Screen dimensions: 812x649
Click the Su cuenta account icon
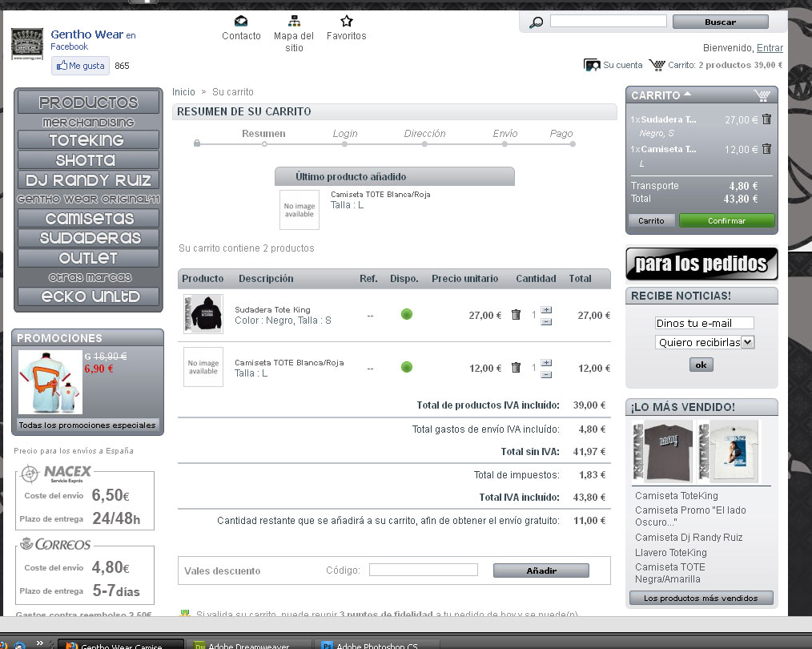(592, 65)
